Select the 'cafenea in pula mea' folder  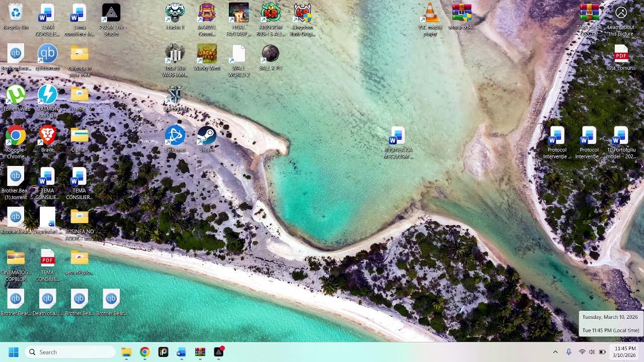tap(79, 60)
